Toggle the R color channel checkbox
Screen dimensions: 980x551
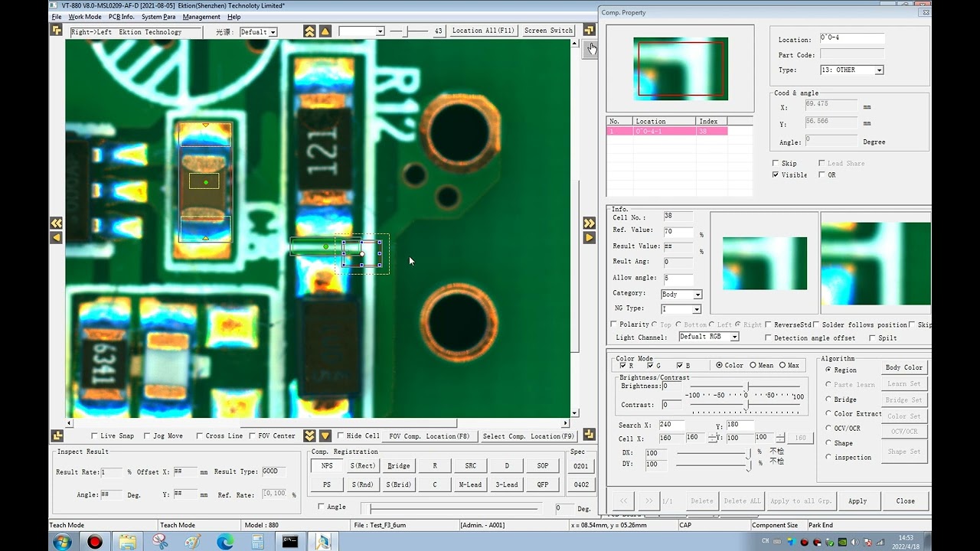point(622,366)
